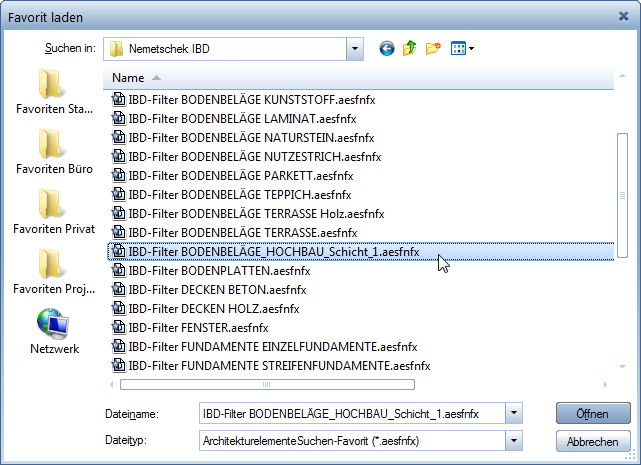Click file icon of TERRASSE Holz
Image resolution: width=641 pixels, height=465 pixels.
tap(119, 213)
